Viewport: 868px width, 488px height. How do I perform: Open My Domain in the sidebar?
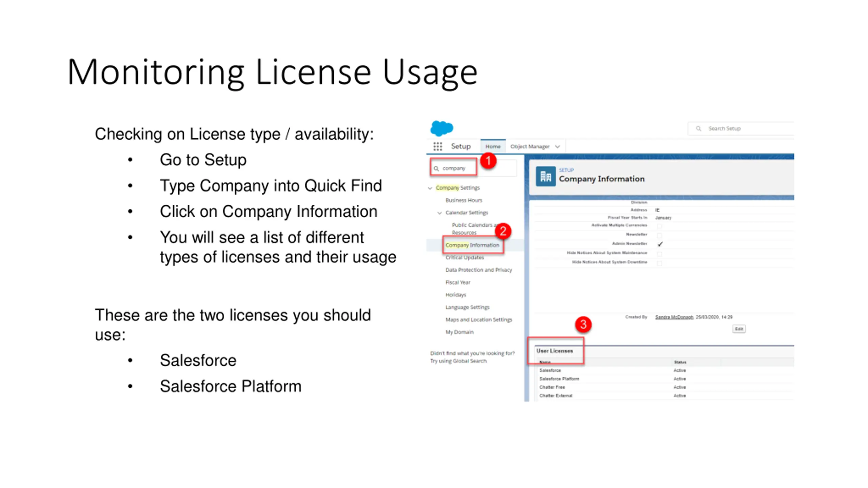coord(459,332)
